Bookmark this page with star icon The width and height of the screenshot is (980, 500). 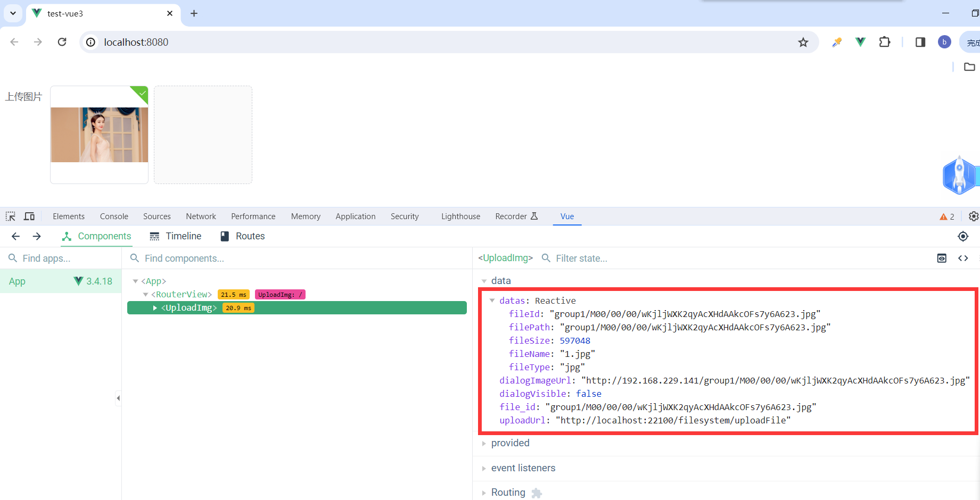point(803,42)
